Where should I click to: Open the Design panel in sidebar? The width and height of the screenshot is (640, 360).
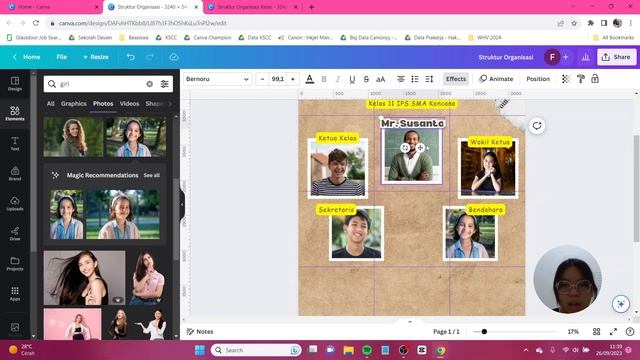[15, 84]
